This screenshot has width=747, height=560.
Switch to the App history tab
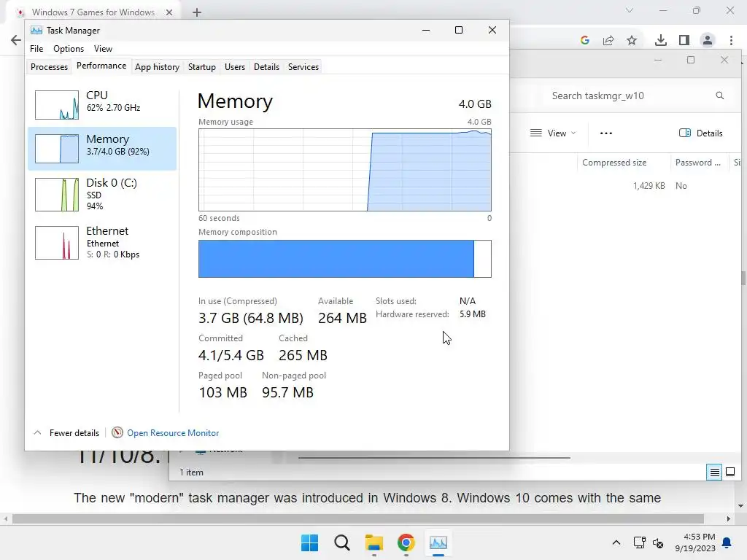pyautogui.click(x=158, y=66)
